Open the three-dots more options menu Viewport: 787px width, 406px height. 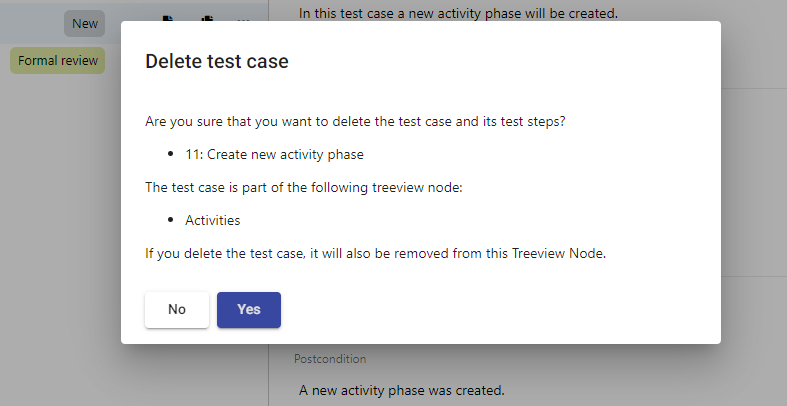(x=243, y=21)
